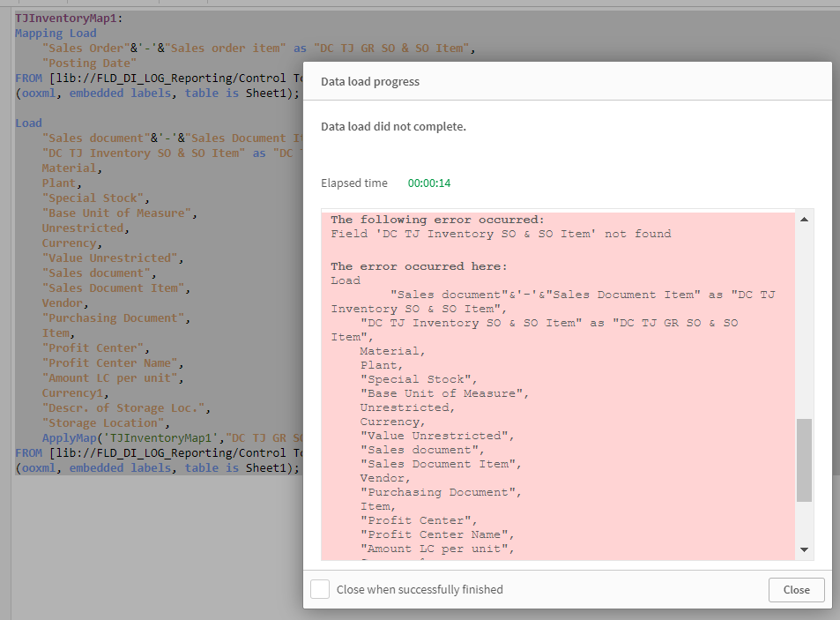Click 'The error occurred here:' line in log
Viewport: 840px width, 620px height.
click(x=419, y=266)
